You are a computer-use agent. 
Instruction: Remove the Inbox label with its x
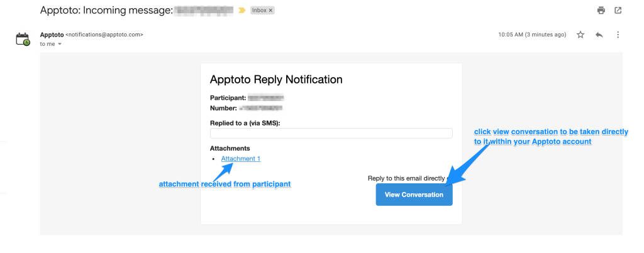pyautogui.click(x=270, y=11)
